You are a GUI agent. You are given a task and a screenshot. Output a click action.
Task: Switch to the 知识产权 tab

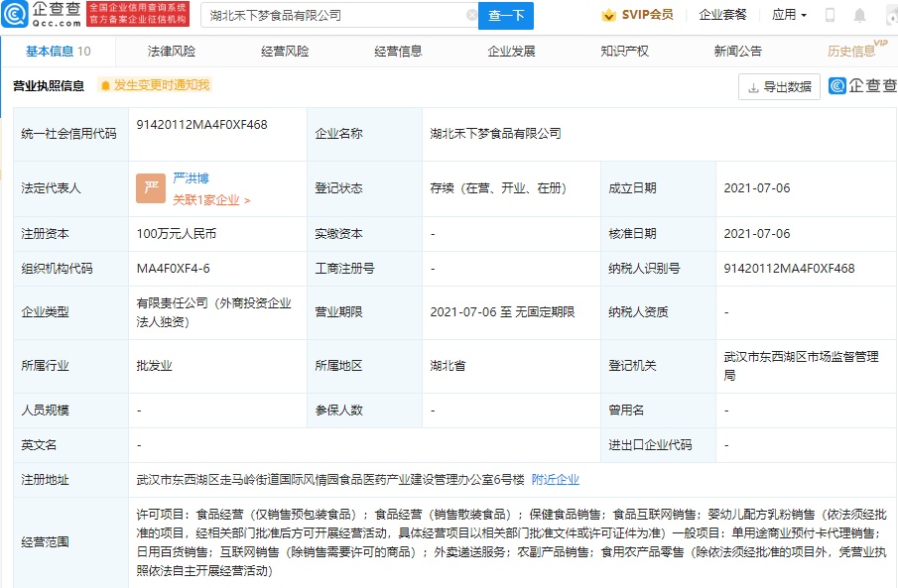pos(625,52)
